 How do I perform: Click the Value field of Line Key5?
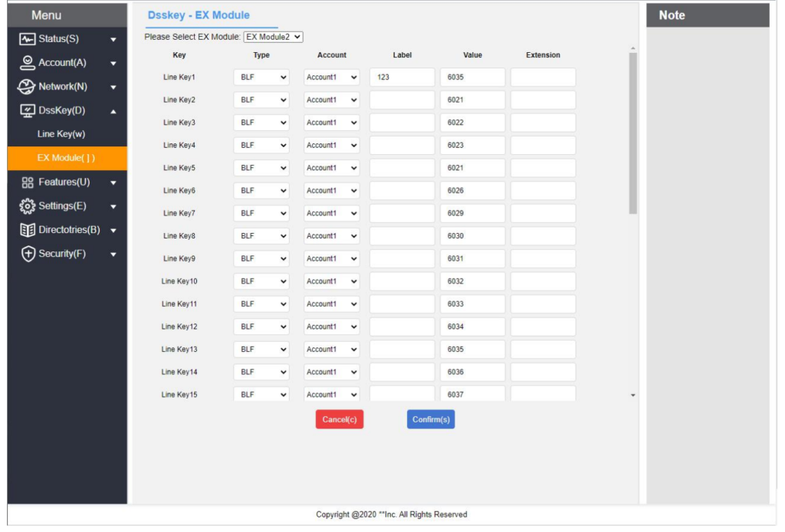pos(472,168)
